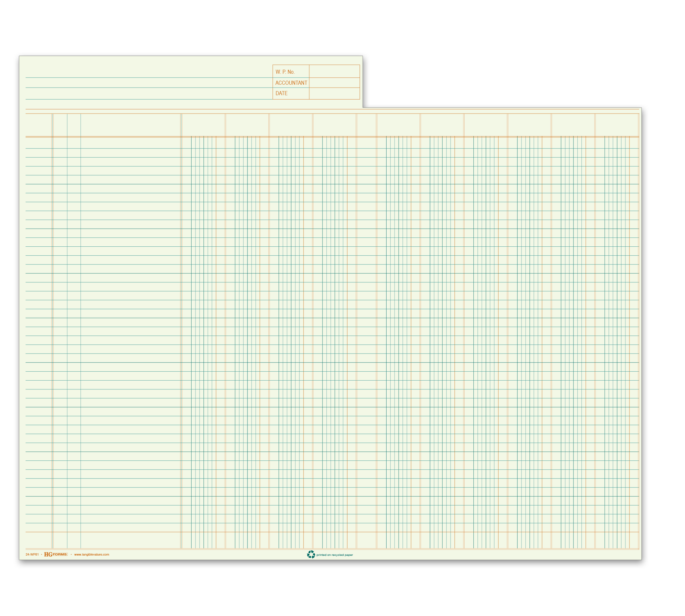Click the HG Forms branding text
The width and height of the screenshot is (685, 616).
[55, 554]
